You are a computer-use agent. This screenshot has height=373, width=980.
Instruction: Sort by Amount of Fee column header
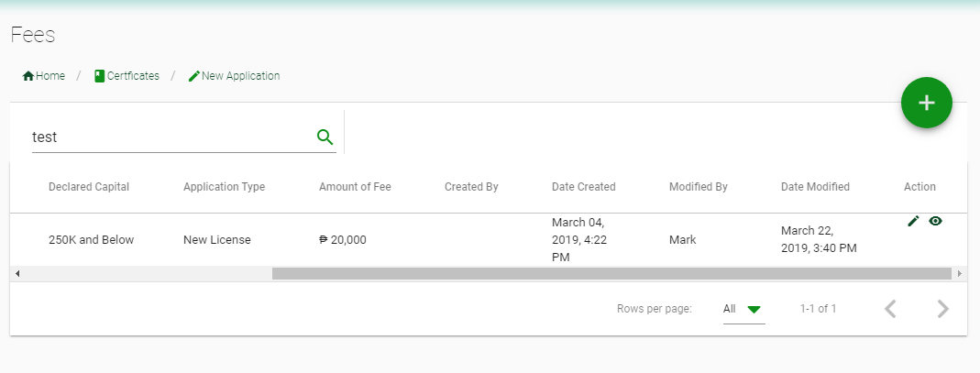pos(355,187)
